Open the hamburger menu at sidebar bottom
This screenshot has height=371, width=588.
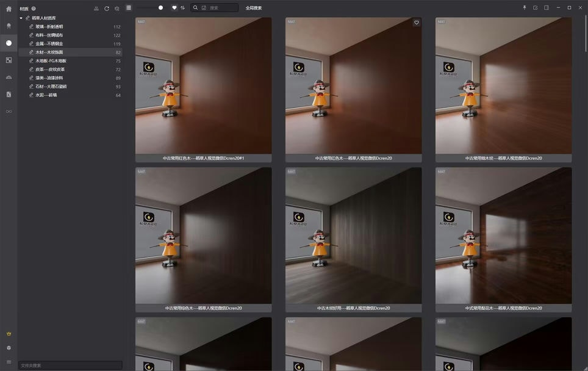9,362
